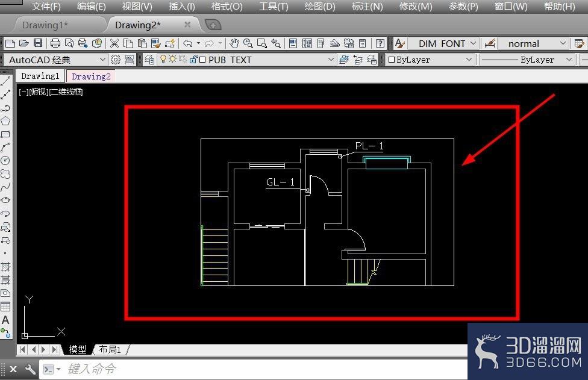Viewport: 588px width, 380px height.
Task: Select the Line draw tool
Action: pos(5,81)
